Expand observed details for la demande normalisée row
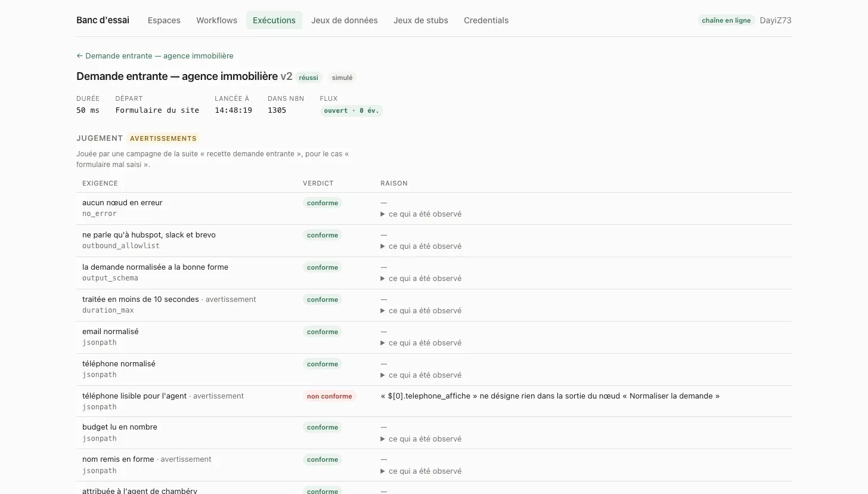The height and width of the screenshot is (494, 868). pos(421,279)
